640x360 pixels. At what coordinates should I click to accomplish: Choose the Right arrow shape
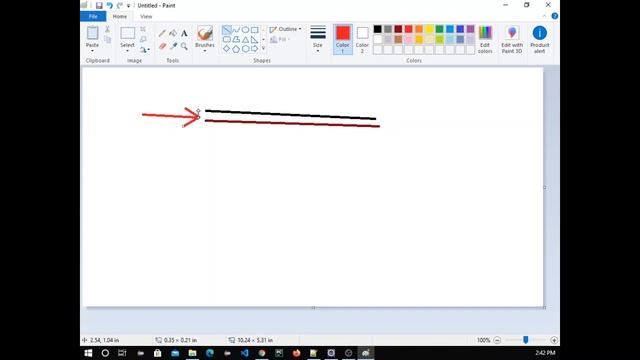pyautogui.click(x=255, y=49)
